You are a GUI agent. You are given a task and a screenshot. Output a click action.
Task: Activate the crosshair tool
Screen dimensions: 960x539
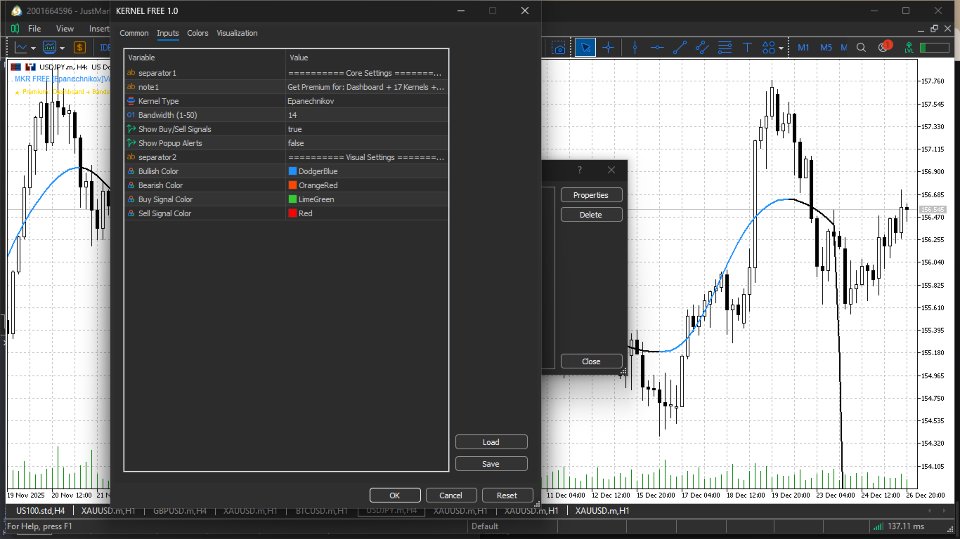[608, 48]
